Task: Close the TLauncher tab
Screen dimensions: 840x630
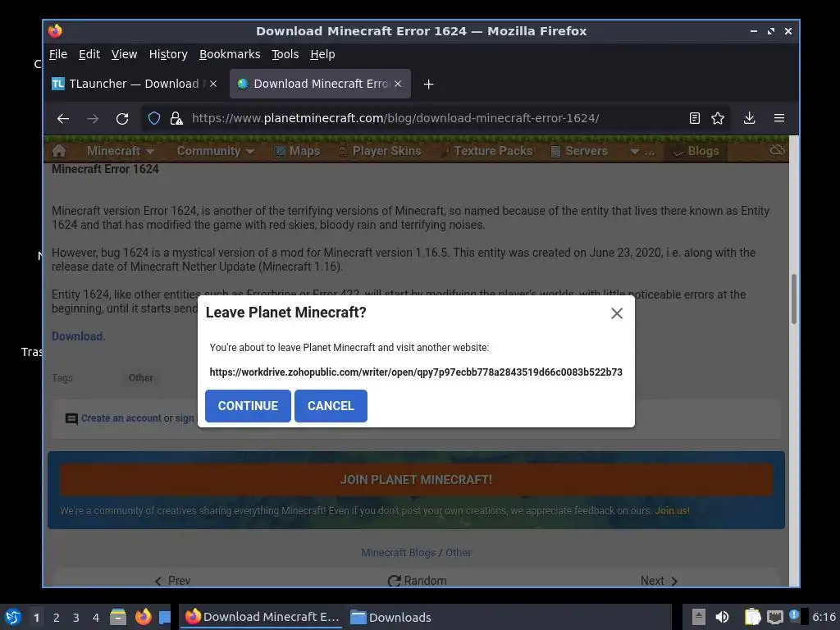Action: click(213, 84)
